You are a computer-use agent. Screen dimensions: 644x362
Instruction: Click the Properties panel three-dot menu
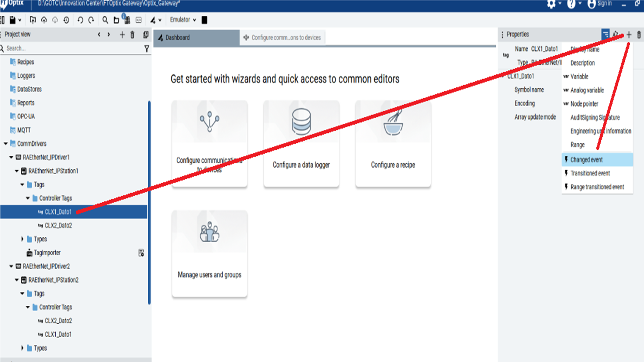coord(502,35)
